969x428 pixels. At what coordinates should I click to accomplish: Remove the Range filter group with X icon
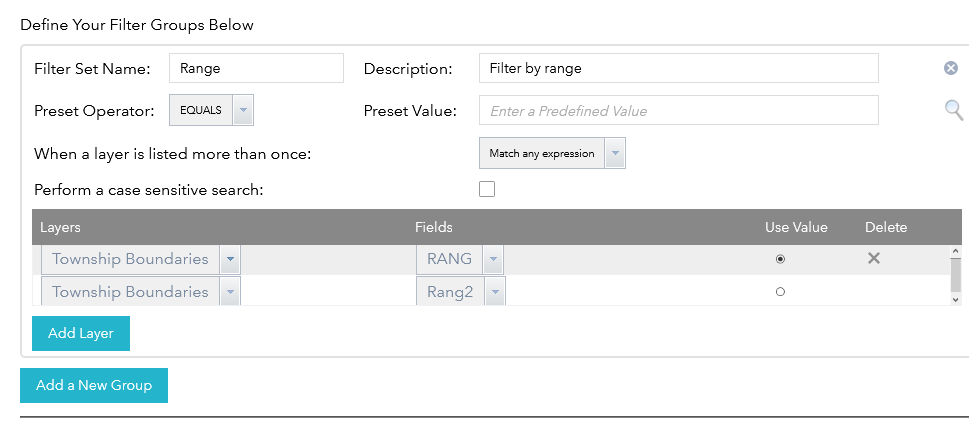point(951,68)
